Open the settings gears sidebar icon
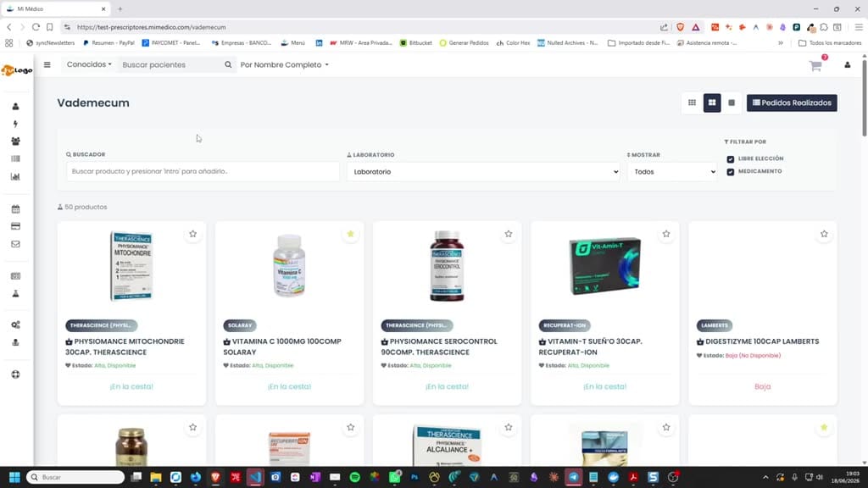 pyautogui.click(x=15, y=324)
